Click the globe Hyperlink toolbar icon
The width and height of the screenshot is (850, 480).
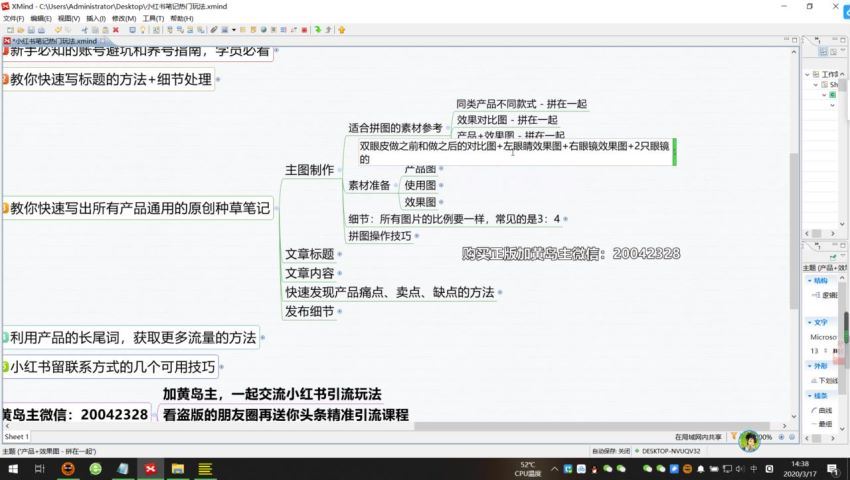(x=263, y=30)
